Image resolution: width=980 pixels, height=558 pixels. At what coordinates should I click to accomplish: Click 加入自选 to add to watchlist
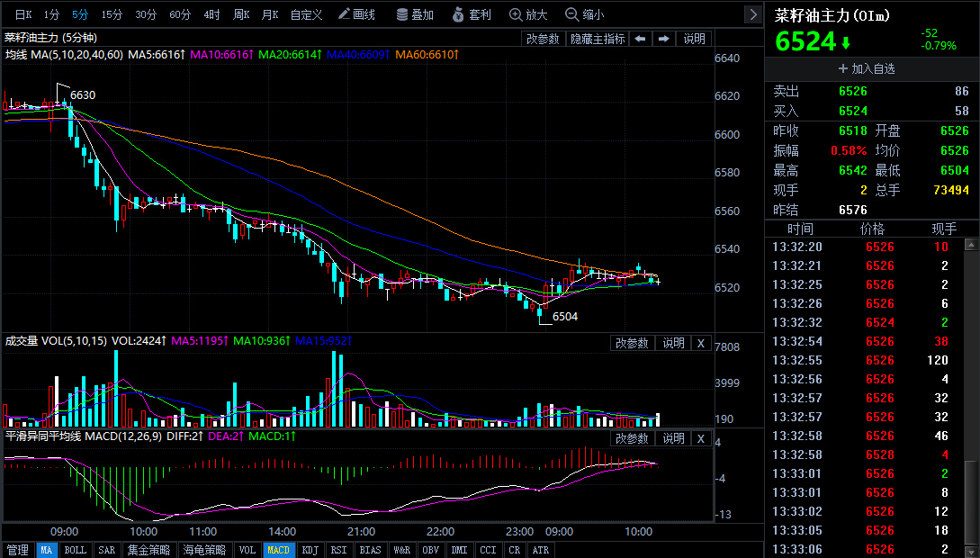[x=867, y=68]
